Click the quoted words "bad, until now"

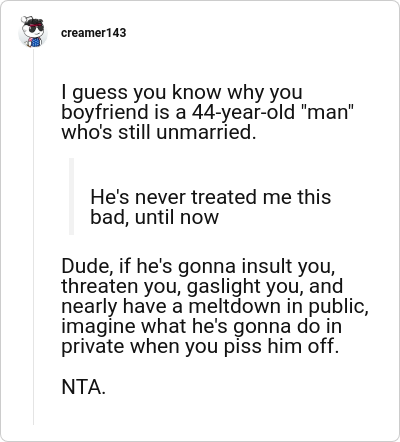154,217
